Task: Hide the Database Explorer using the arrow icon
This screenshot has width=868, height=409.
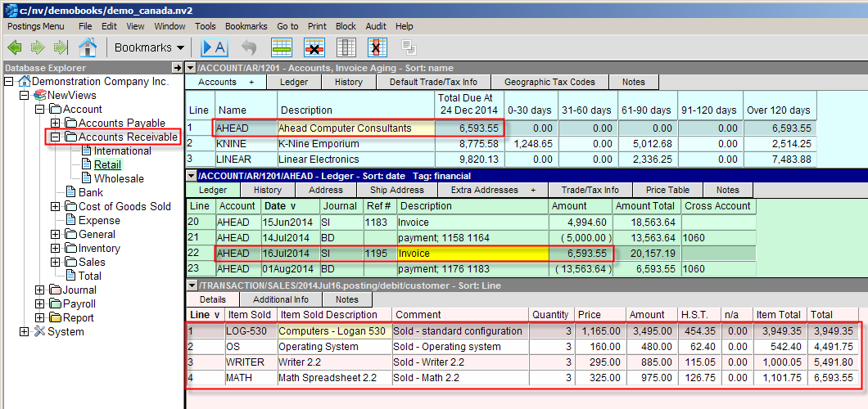Action: coord(177,68)
